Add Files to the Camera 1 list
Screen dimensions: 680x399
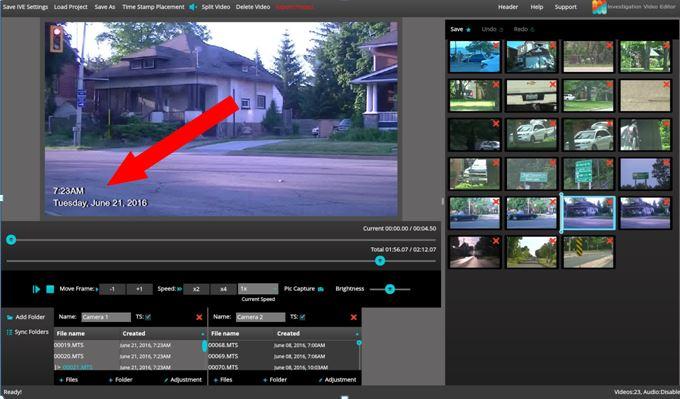[69, 379]
